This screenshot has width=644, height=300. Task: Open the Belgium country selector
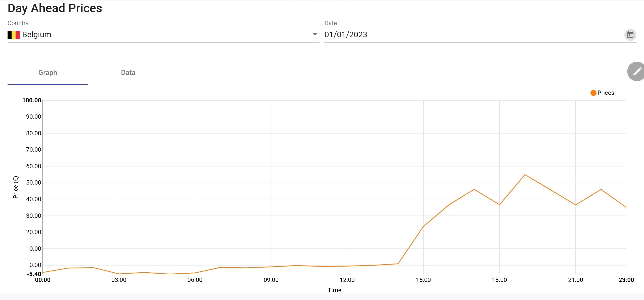tap(161, 35)
